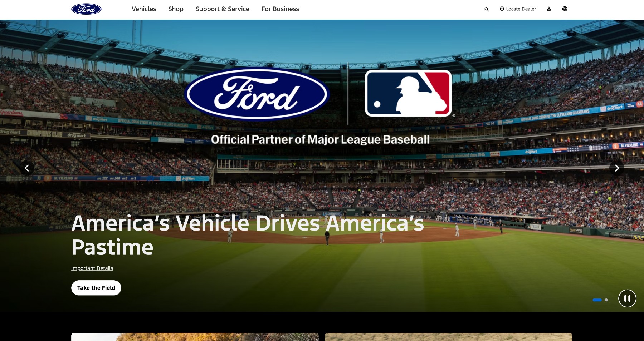Select the active blue carousel indicator
Viewport: 644px width, 341px height.
coord(597,300)
